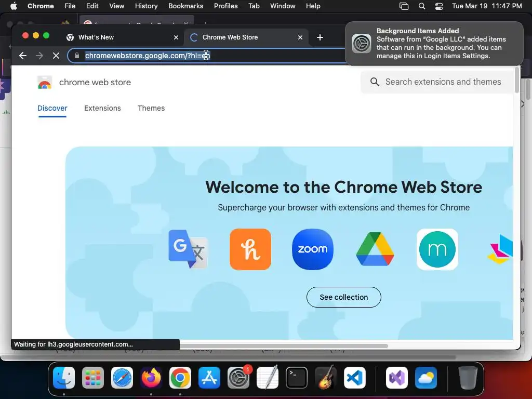
Task: Open Visual Studio from the Dock
Action: [x=396, y=378]
